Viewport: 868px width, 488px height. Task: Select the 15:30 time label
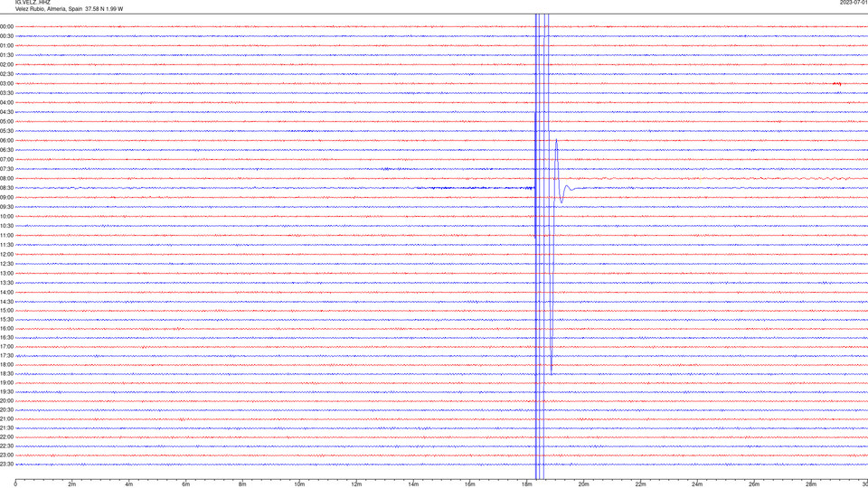[x=6, y=319]
